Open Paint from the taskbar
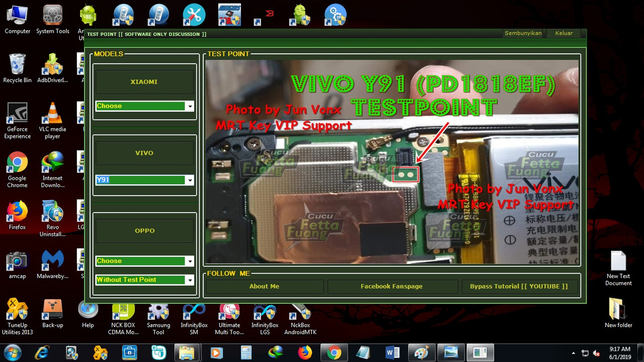 pyautogui.click(x=421, y=352)
